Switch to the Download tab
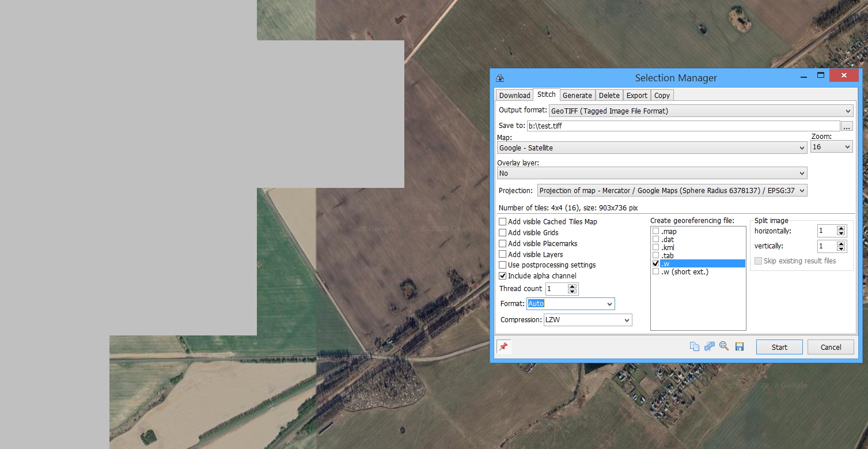Screen dimensions: 868x449 coord(514,96)
